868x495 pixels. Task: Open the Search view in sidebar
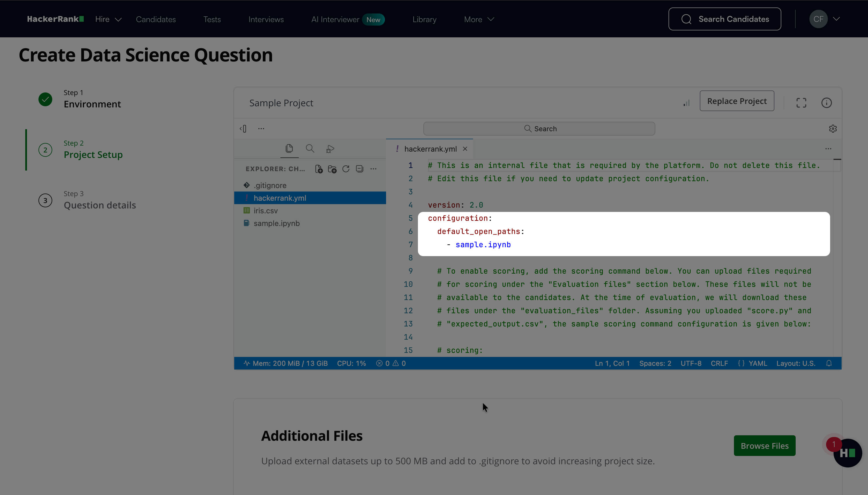click(310, 148)
